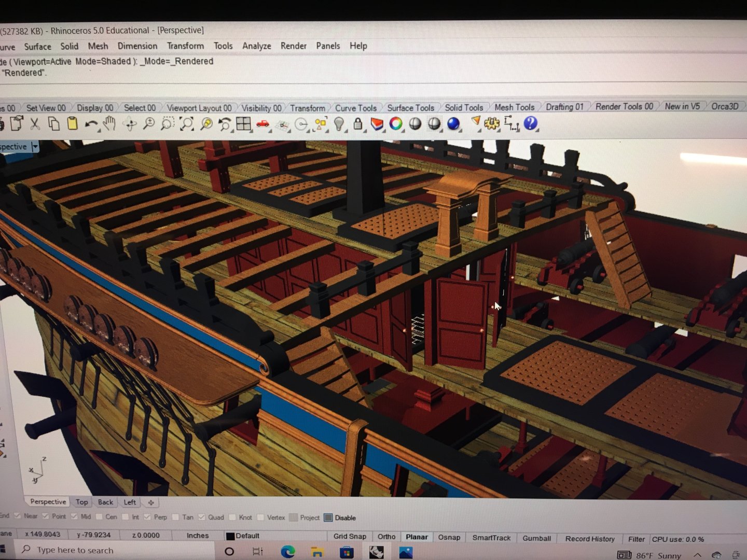Screen dimensions: 747x560
Task: Switch to the Top viewport tab
Action: coord(81,502)
